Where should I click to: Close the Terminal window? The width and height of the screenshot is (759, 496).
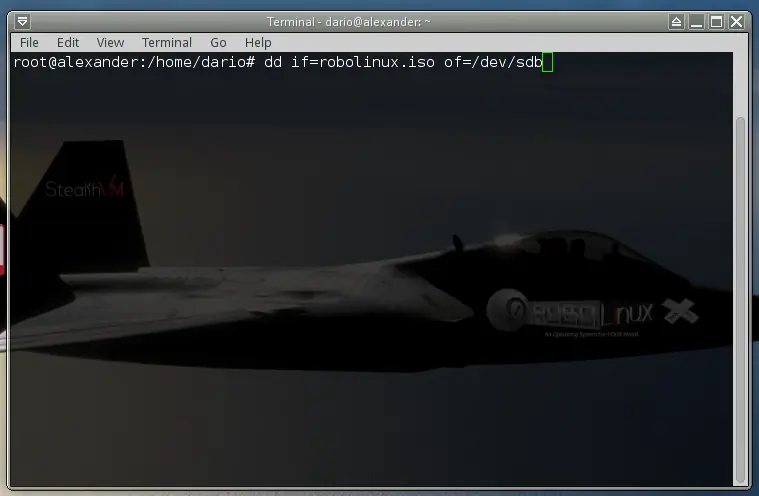(737, 22)
